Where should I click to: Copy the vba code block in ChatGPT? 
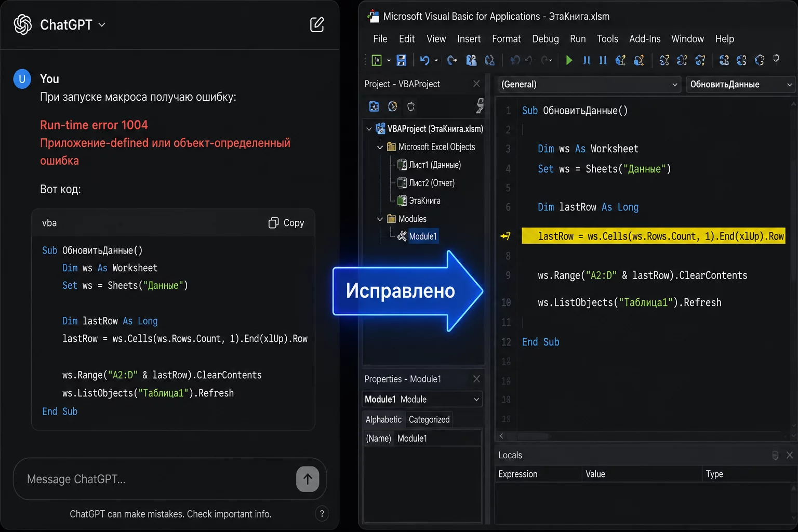(x=286, y=223)
